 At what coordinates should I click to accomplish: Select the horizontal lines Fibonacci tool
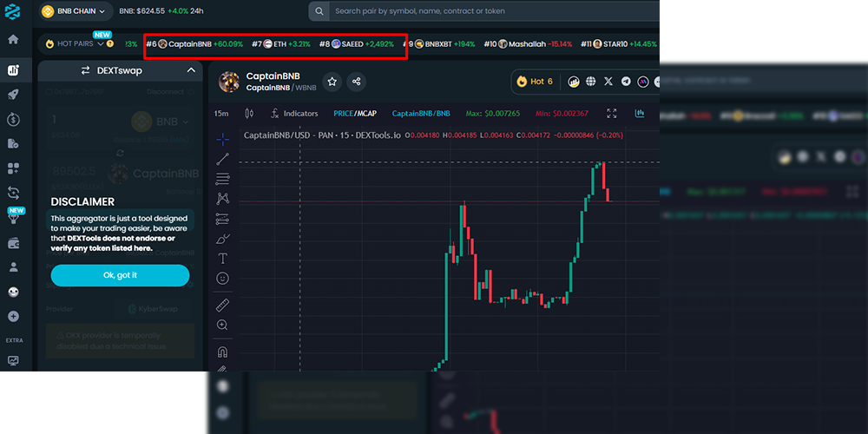tap(222, 179)
